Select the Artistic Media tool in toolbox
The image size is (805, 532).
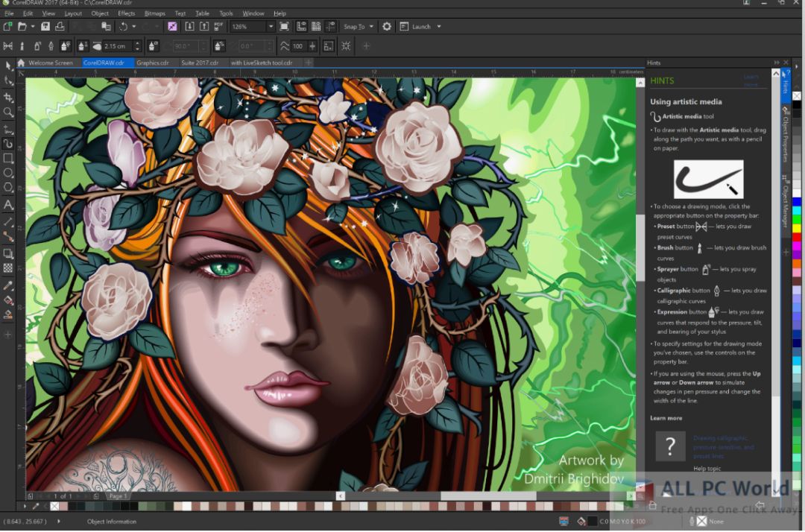tap(8, 144)
